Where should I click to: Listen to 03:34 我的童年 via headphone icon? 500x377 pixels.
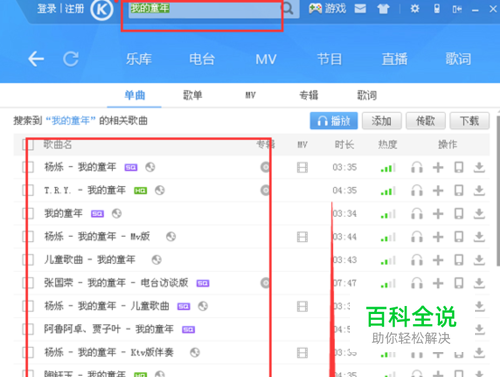pos(417,214)
